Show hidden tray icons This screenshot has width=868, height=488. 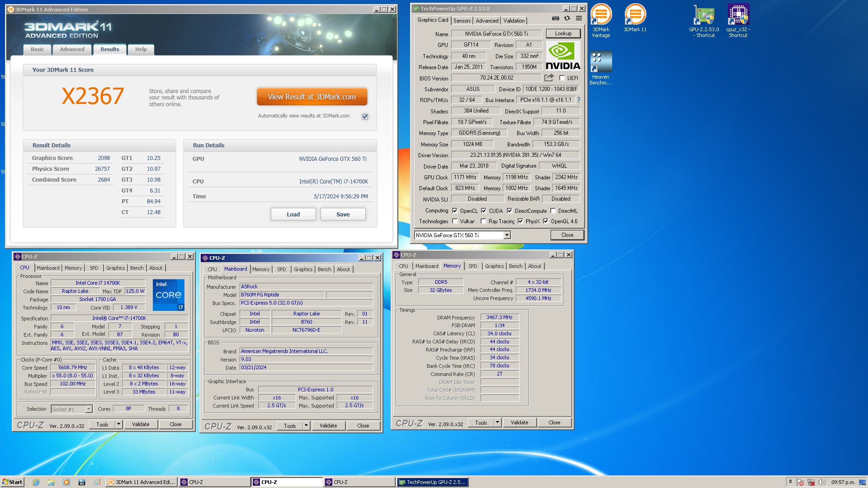point(790,482)
